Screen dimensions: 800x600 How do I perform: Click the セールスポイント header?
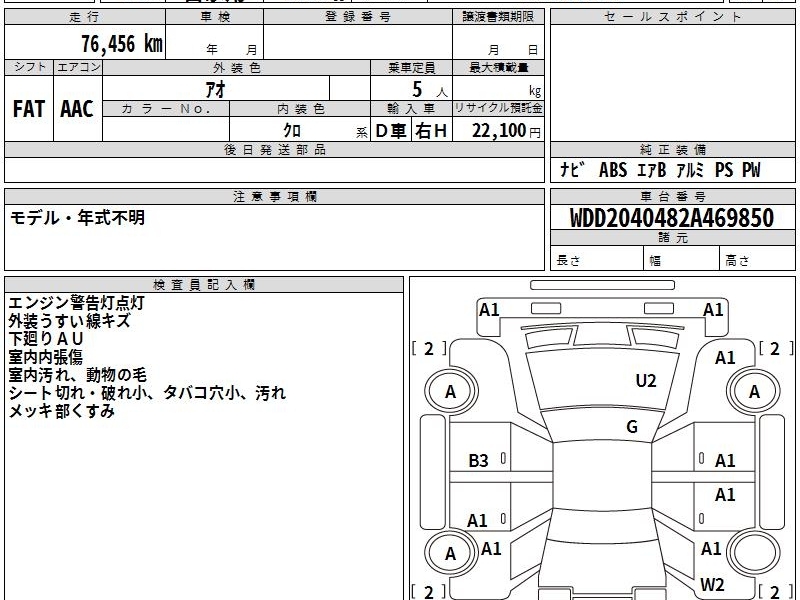click(672, 17)
